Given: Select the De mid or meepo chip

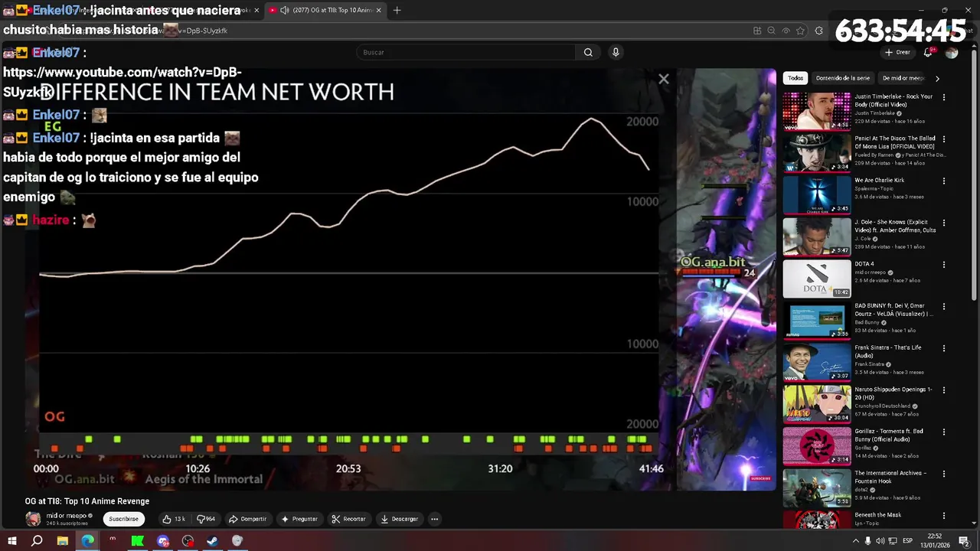Looking at the screenshot, I should [x=903, y=78].
